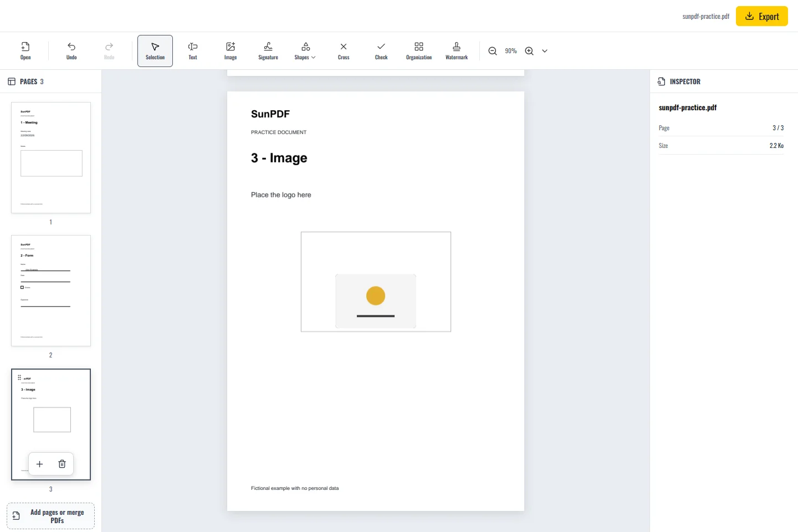Select page 2 thumbnail
The width and height of the screenshot is (798, 532).
(x=51, y=291)
